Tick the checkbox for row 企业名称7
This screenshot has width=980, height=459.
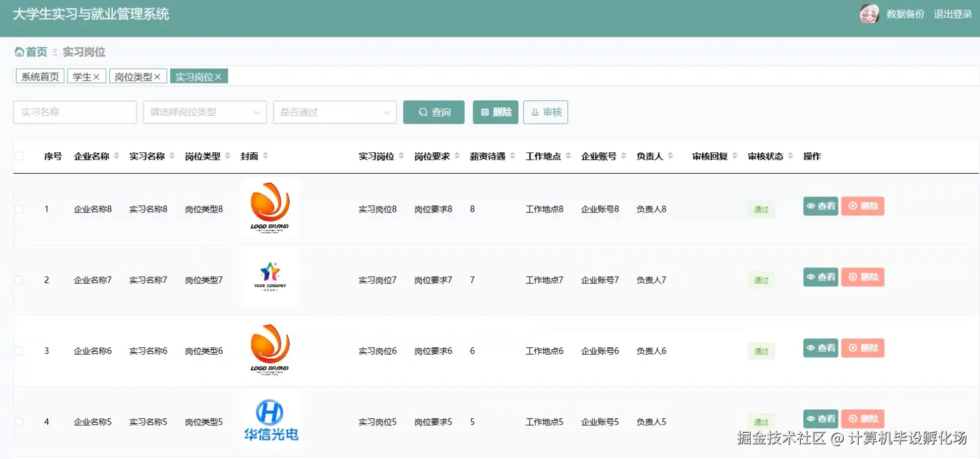(x=19, y=280)
